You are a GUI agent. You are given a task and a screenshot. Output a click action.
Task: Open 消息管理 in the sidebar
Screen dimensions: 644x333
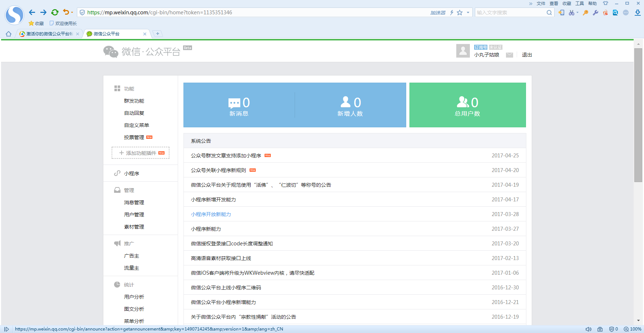134,202
